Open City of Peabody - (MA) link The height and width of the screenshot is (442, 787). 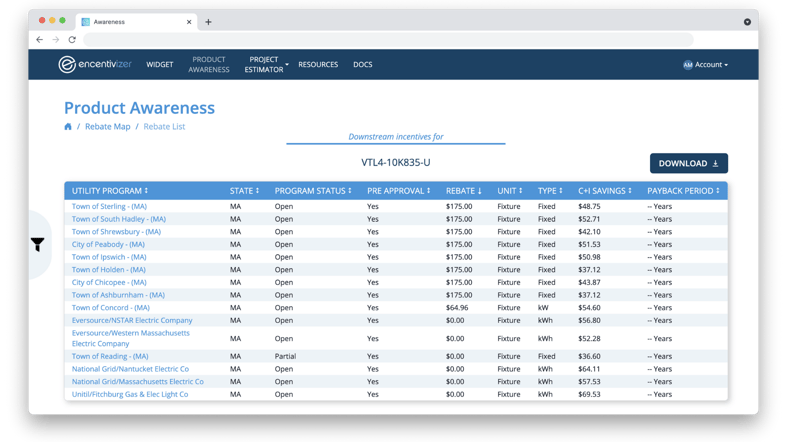pyautogui.click(x=108, y=244)
